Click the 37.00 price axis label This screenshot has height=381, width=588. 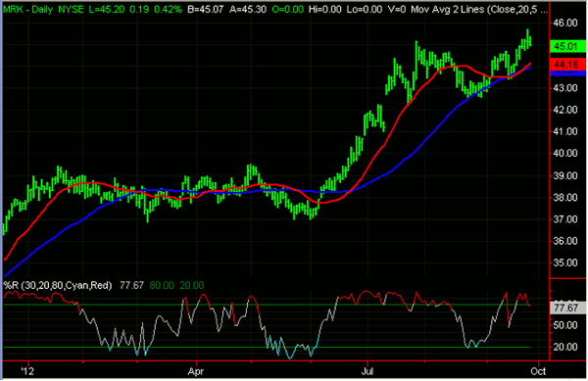point(565,219)
